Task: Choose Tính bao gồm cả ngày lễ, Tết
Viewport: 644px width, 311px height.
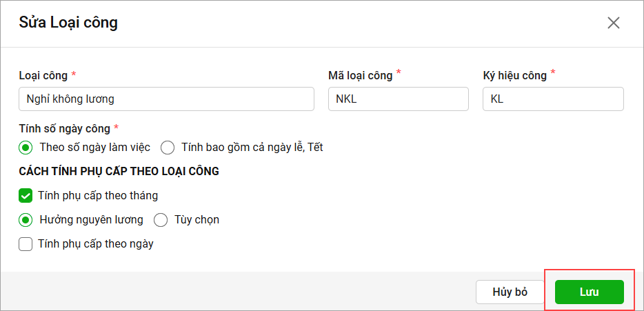Action: 168,148
